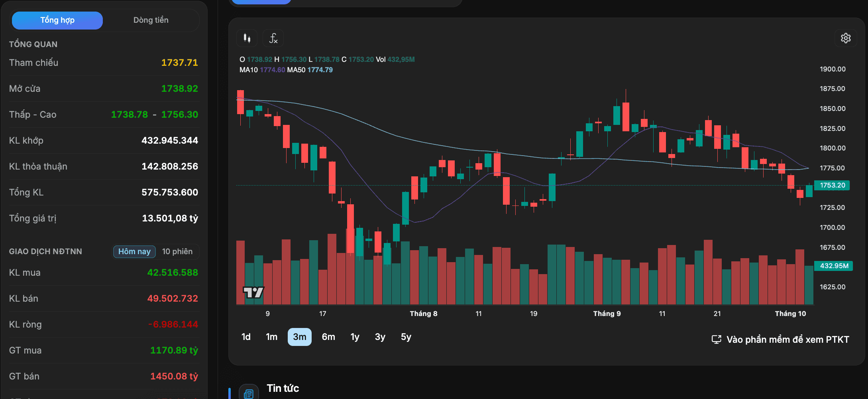
Task: Click KL mua value 42.516.588
Action: coord(173,273)
